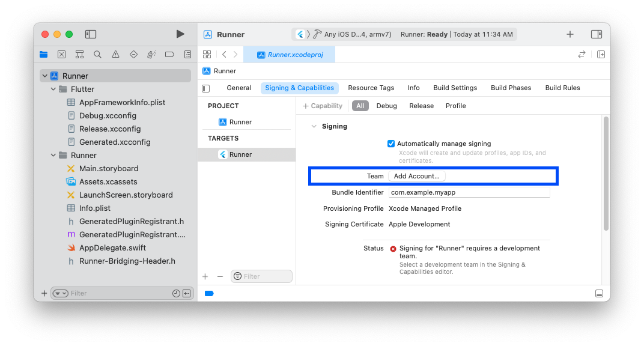Open the Debug signing configuration tab

[x=386, y=106]
